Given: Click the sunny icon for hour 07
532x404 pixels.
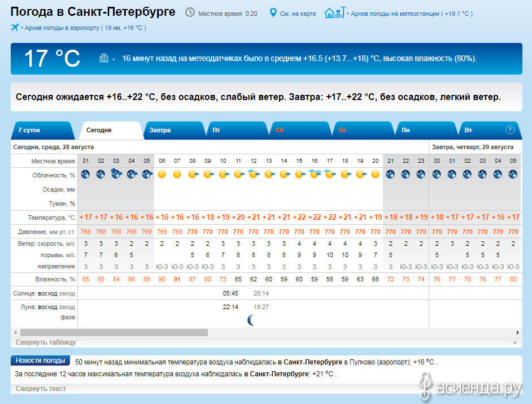Looking at the screenshot, I should [177, 174].
